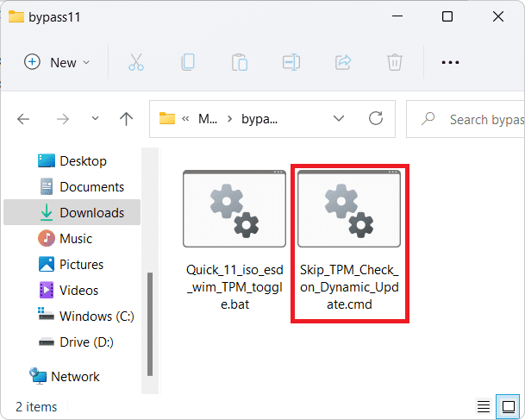Refresh the current folder view

click(376, 118)
